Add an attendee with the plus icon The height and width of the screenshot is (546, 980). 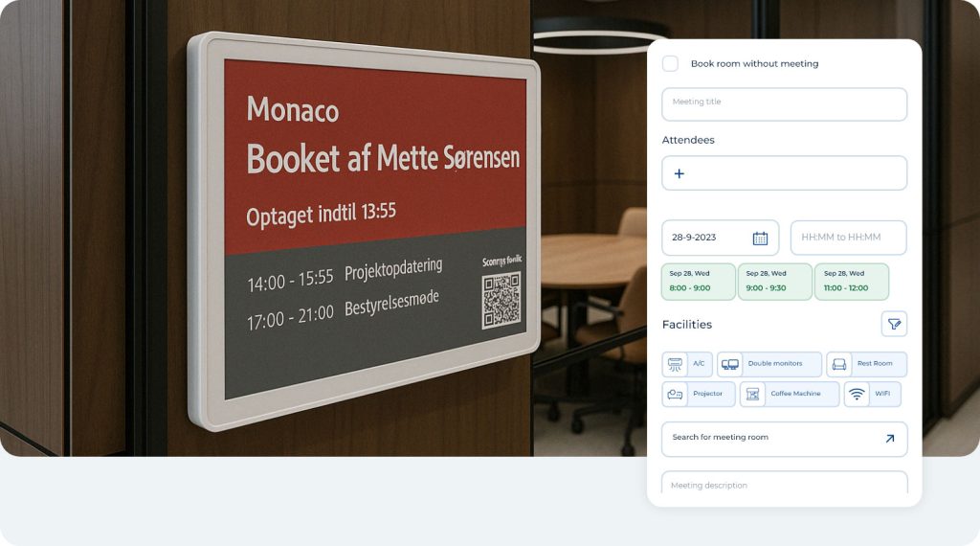(x=679, y=174)
